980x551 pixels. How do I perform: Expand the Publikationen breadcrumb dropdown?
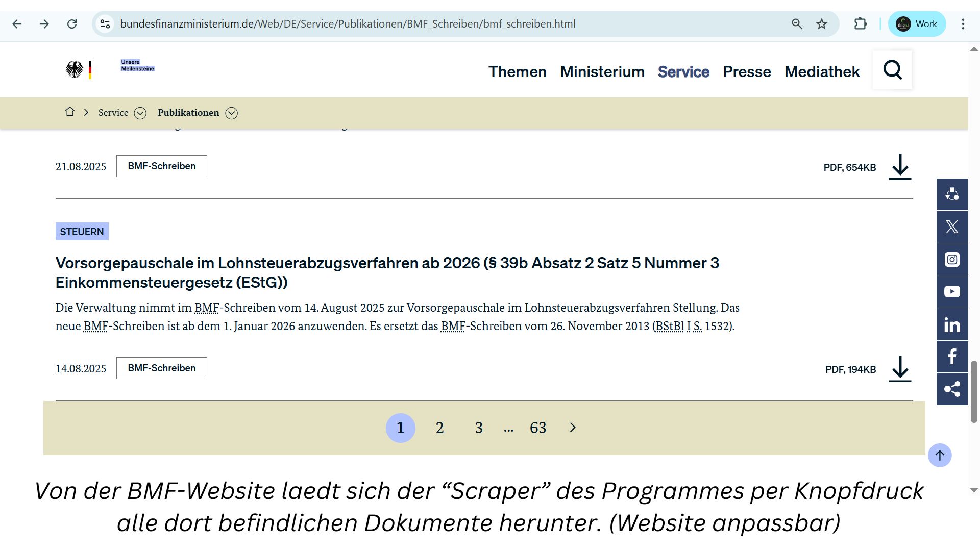[x=231, y=113]
